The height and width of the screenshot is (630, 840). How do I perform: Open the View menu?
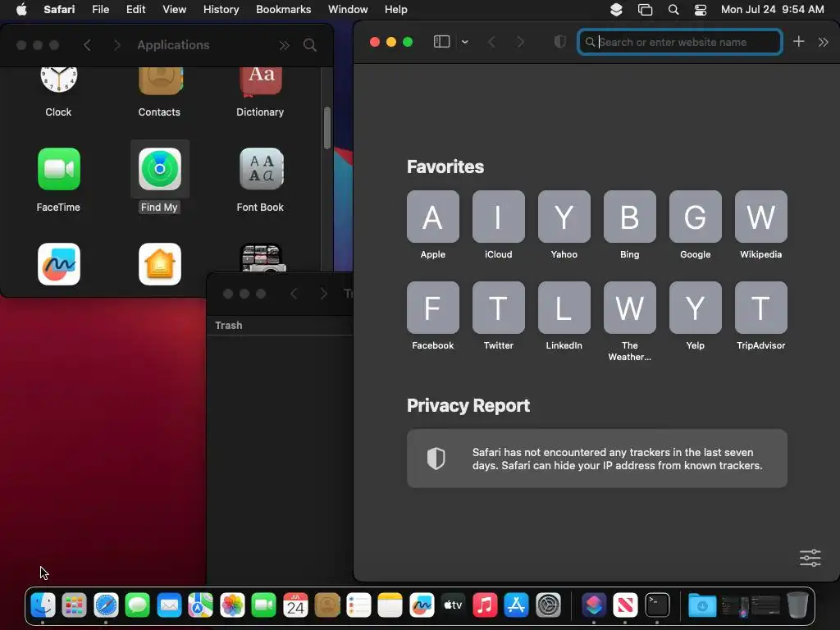click(174, 9)
